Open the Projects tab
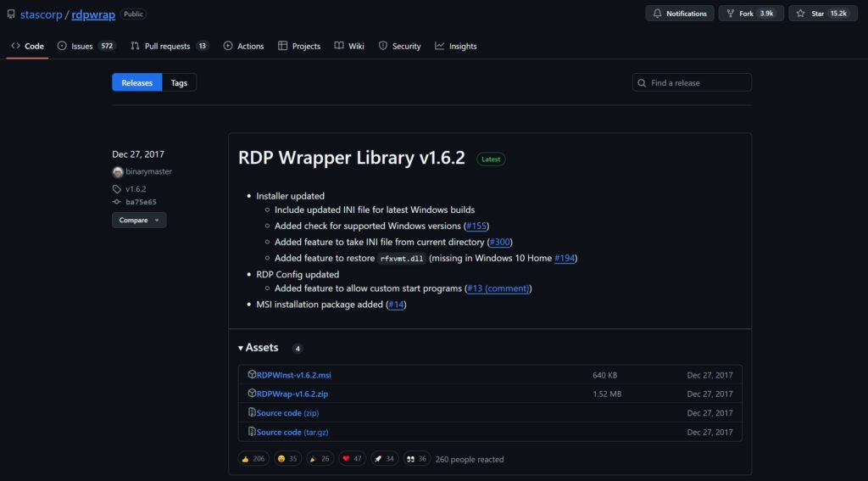The image size is (868, 481). click(299, 46)
